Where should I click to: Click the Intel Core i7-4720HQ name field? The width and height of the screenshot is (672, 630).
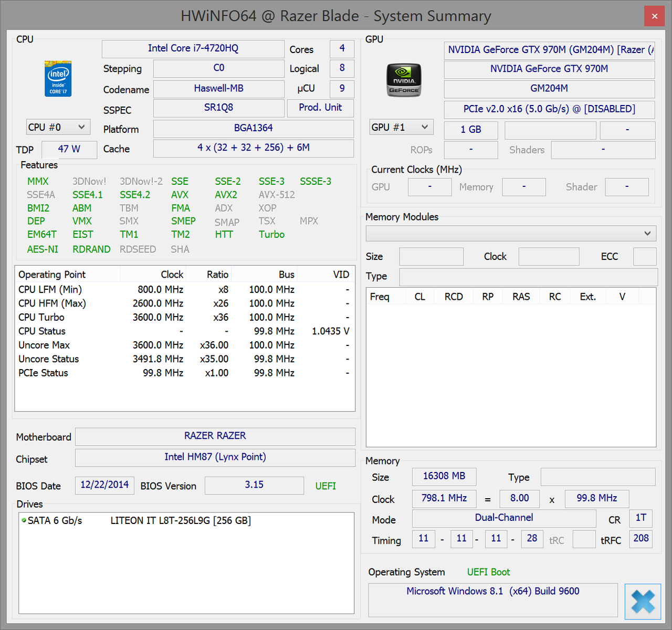[x=193, y=48]
